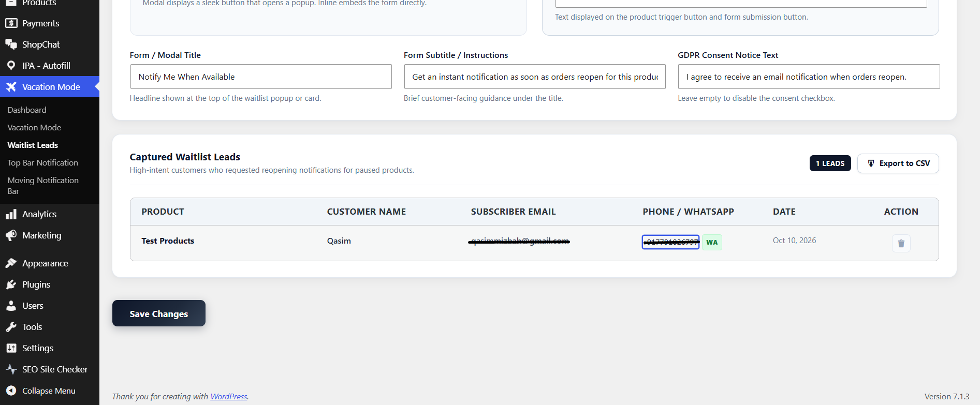The image size is (980, 405).
Task: Click the Appearance paintbrush icon
Action: pyautogui.click(x=11, y=263)
